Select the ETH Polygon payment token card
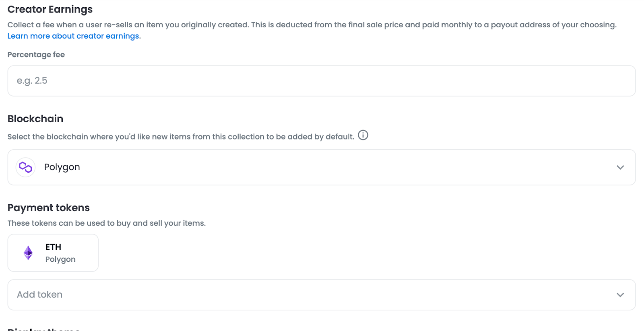The width and height of the screenshot is (644, 331). point(53,253)
